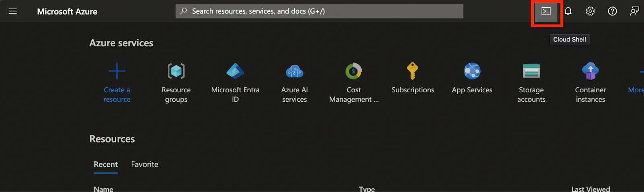Open portal Settings gear
Screen dimensions: 644x192
[x=590, y=11]
